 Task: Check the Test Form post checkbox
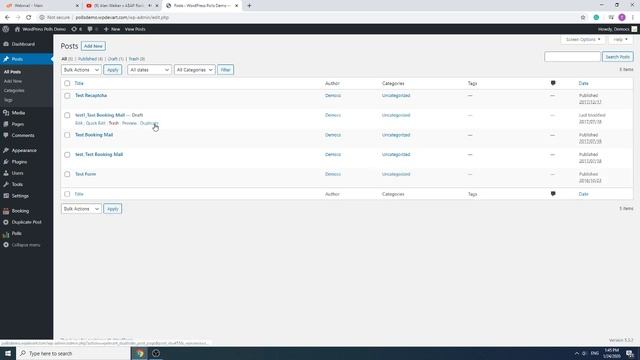67,174
